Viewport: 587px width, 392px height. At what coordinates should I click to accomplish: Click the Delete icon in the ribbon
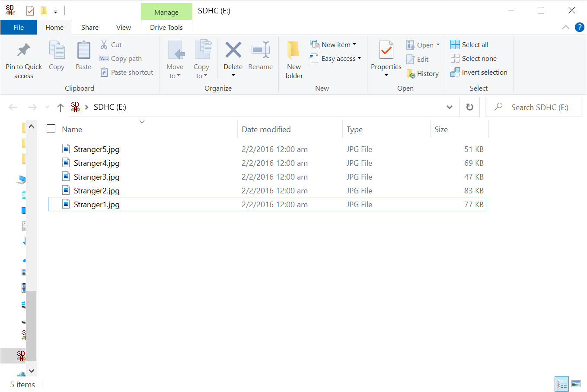coord(233,51)
